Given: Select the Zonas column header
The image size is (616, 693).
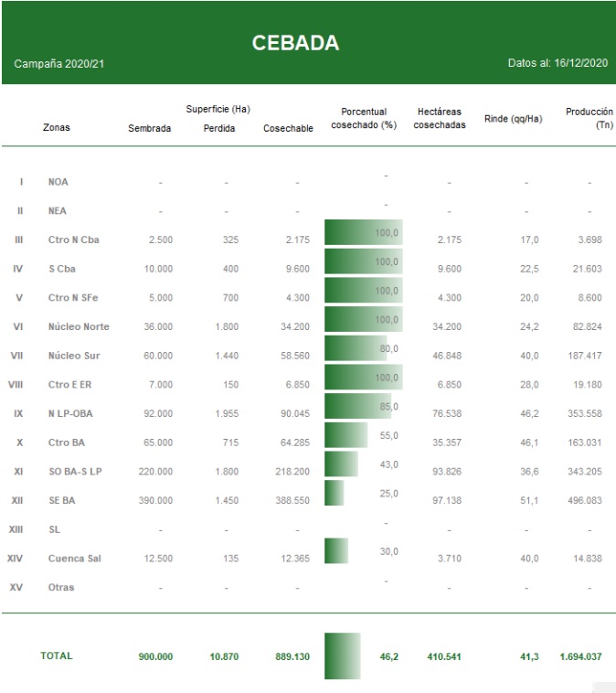Looking at the screenshot, I should (56, 128).
